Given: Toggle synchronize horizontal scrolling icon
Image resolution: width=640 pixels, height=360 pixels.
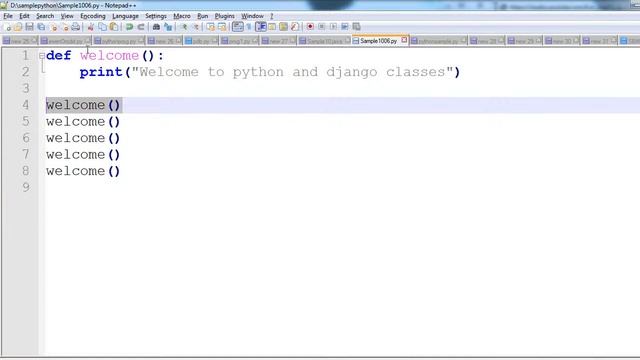Looking at the screenshot, I should [222, 27].
